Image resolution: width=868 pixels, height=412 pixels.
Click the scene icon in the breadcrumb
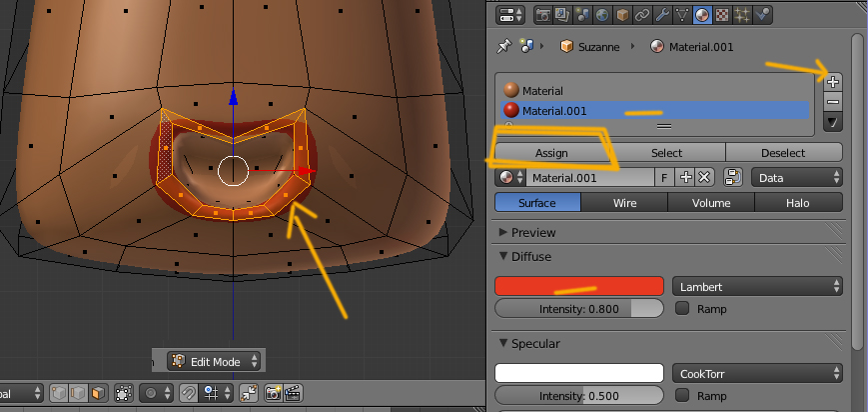(525, 47)
